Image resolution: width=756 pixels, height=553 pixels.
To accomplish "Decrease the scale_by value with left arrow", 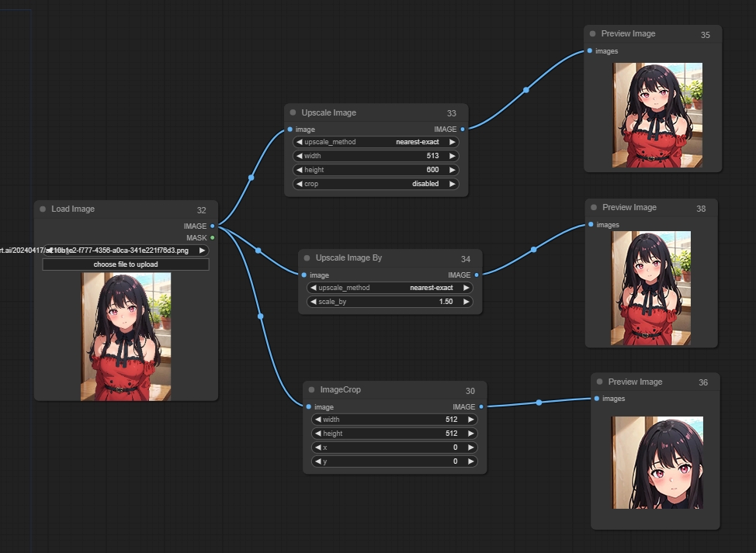I will 313,302.
